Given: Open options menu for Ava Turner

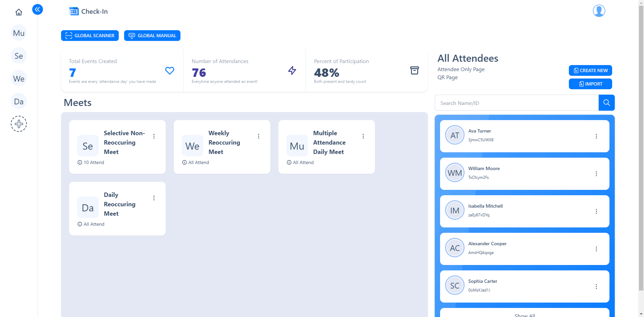Looking at the screenshot, I should (x=596, y=136).
